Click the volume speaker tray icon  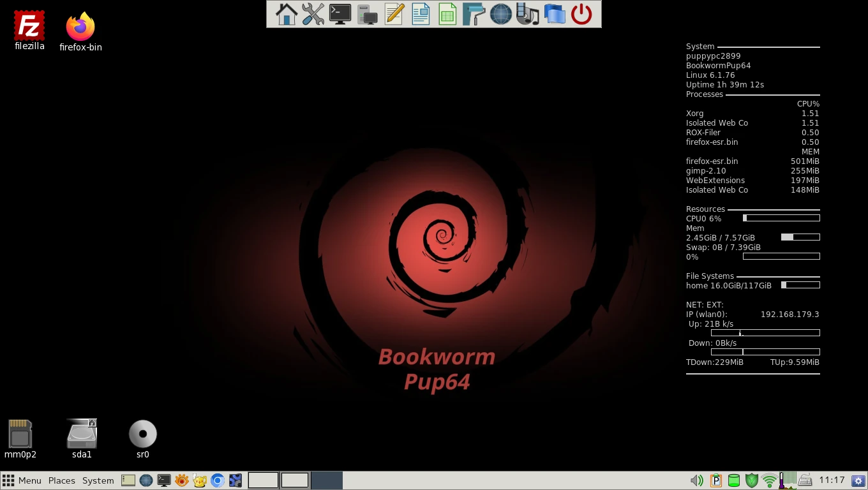(696, 480)
